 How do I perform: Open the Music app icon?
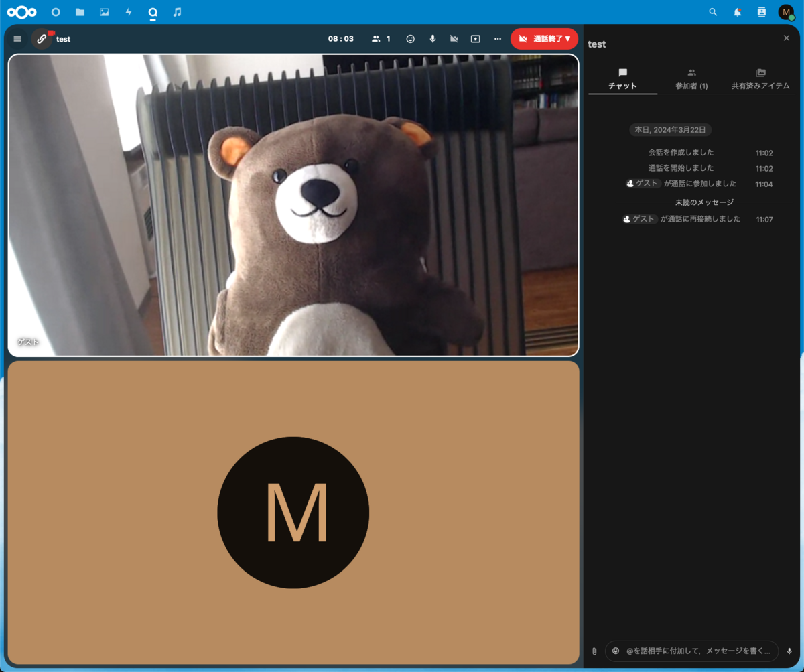177,12
